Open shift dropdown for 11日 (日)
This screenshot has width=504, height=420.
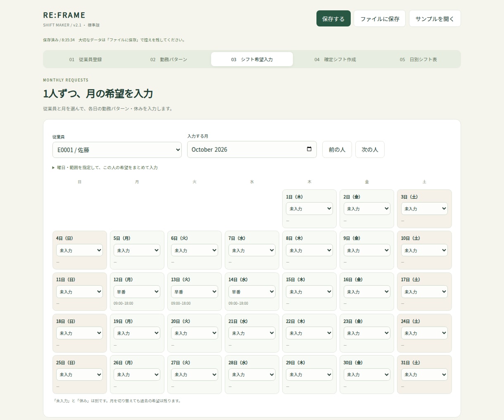[79, 292]
